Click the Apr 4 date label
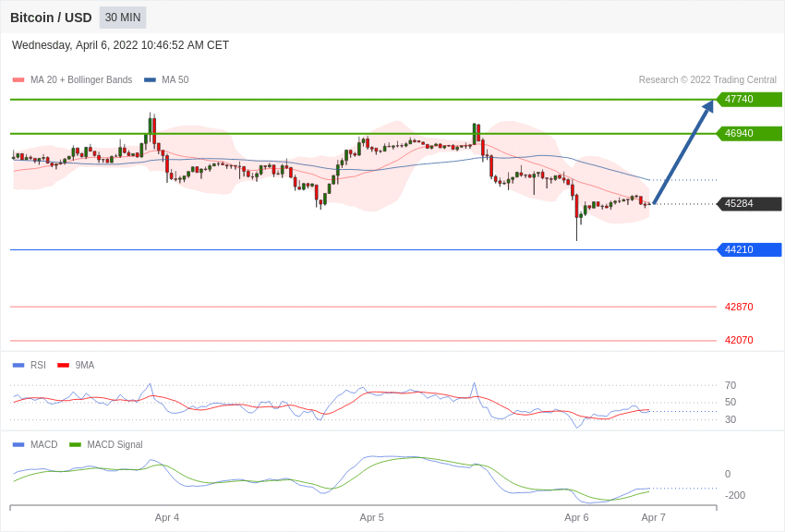This screenshot has width=785, height=532. point(167,517)
